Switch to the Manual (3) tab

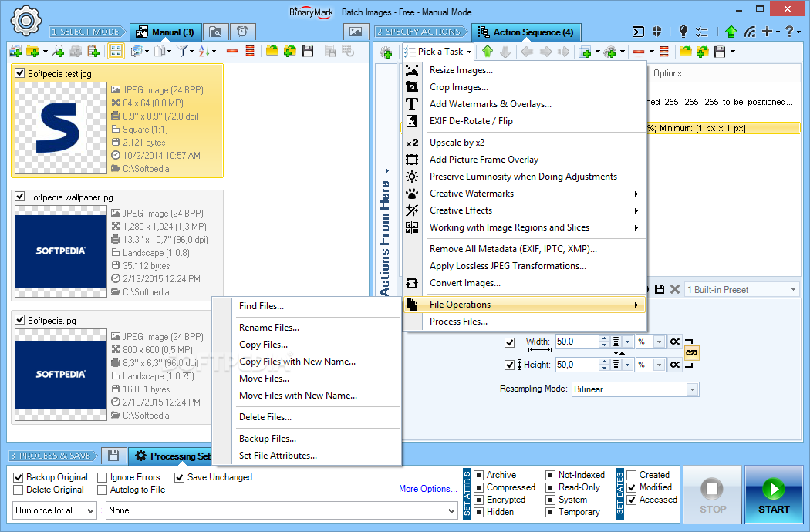click(x=165, y=32)
